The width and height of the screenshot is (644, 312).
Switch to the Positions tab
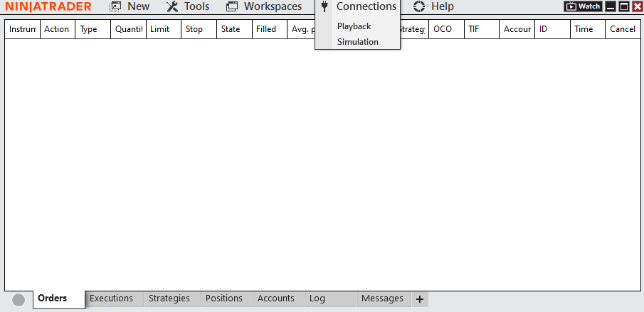(224, 298)
